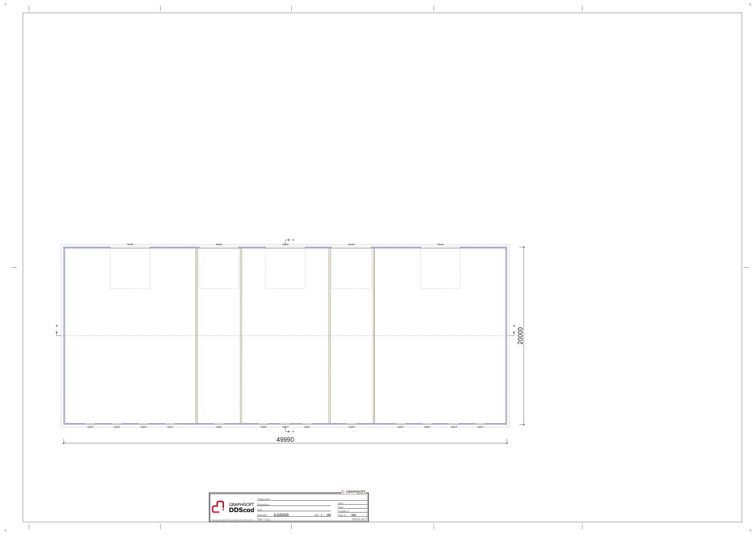Image resolution: width=756 pixels, height=535 pixels.
Task: Click the "Tegn.nr.:" label
Action: click(342, 515)
